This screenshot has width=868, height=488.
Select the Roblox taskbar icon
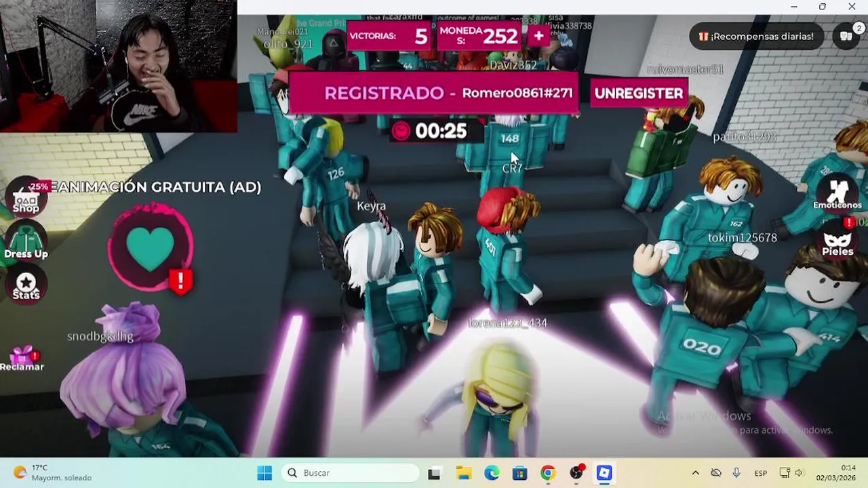point(604,473)
